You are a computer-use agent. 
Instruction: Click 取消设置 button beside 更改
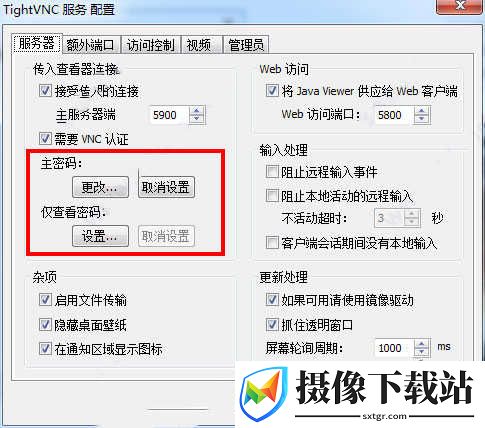pyautogui.click(x=166, y=187)
